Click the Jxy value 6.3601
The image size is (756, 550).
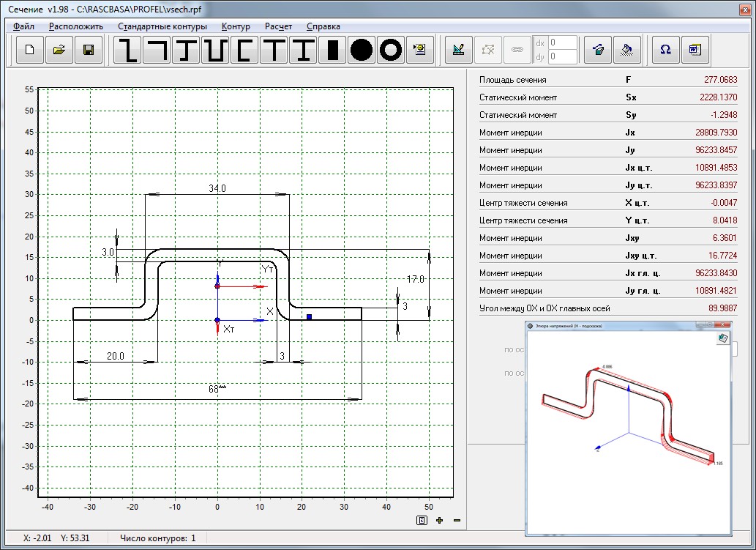(725, 238)
